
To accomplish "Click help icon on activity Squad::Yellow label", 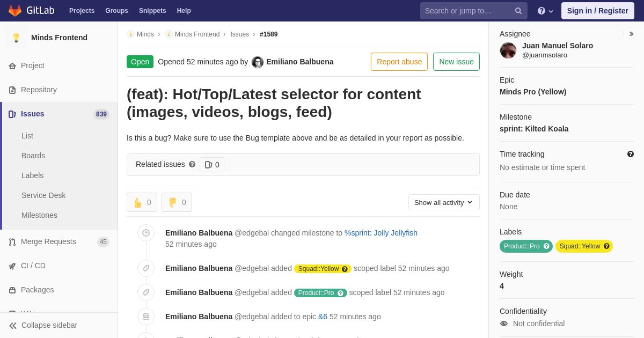I will tap(345, 269).
